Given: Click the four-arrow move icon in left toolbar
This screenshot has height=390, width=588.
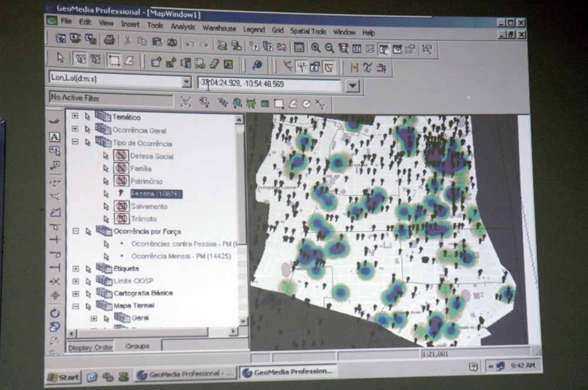Looking at the screenshot, I should click(x=55, y=295).
